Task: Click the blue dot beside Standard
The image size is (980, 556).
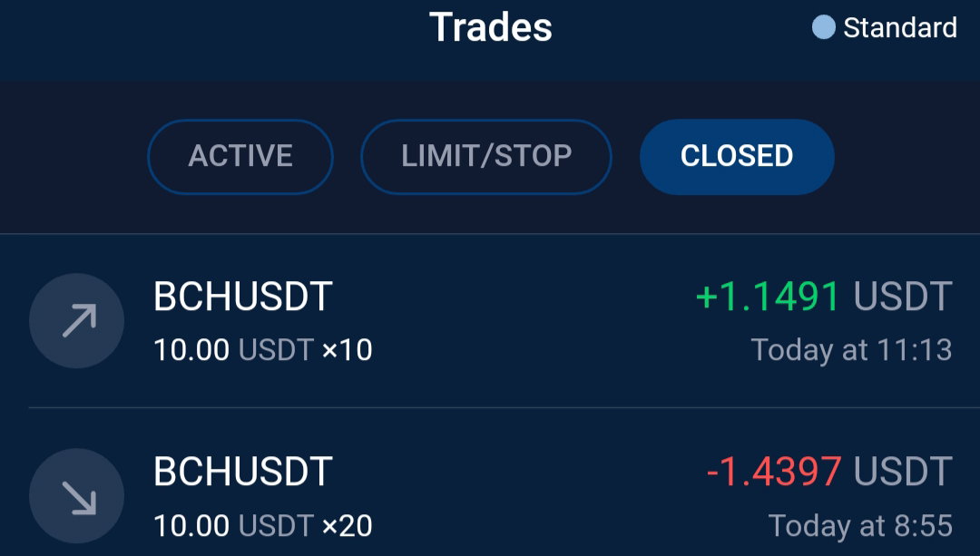Action: click(823, 27)
